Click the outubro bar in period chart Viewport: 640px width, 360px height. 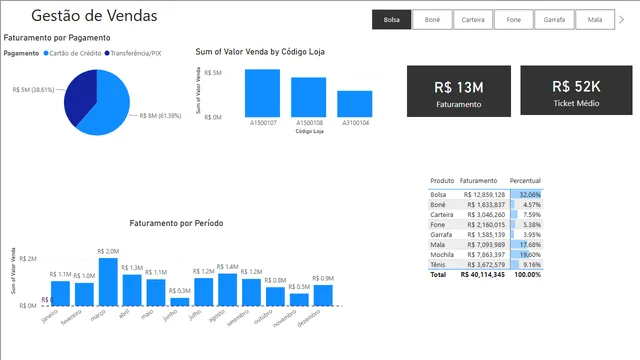pos(275,296)
